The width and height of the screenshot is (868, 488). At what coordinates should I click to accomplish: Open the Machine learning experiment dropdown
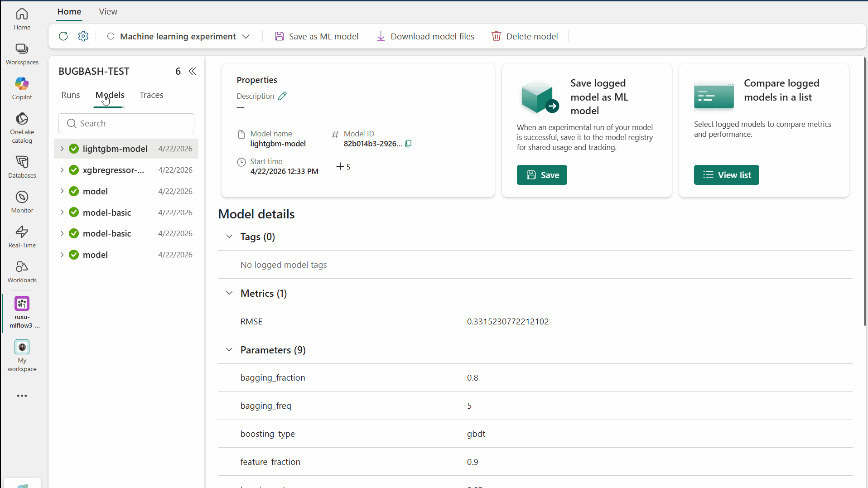(178, 36)
